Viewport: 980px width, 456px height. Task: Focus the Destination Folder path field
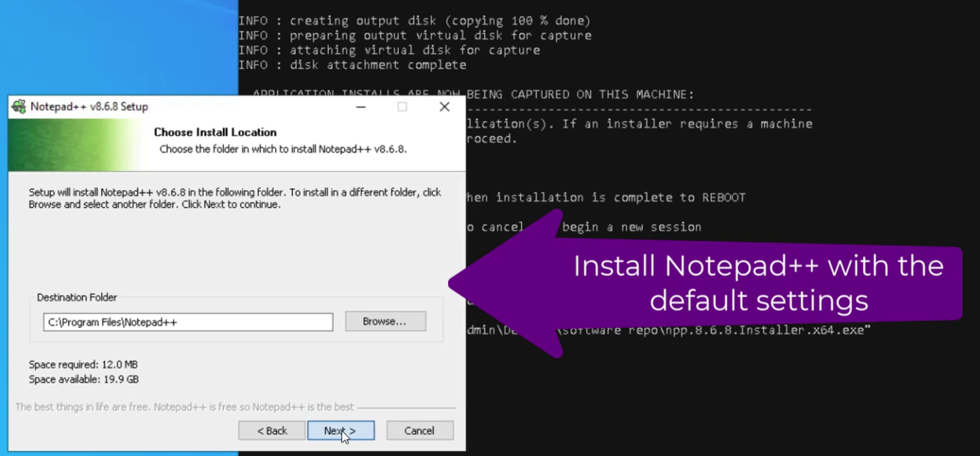click(x=188, y=322)
